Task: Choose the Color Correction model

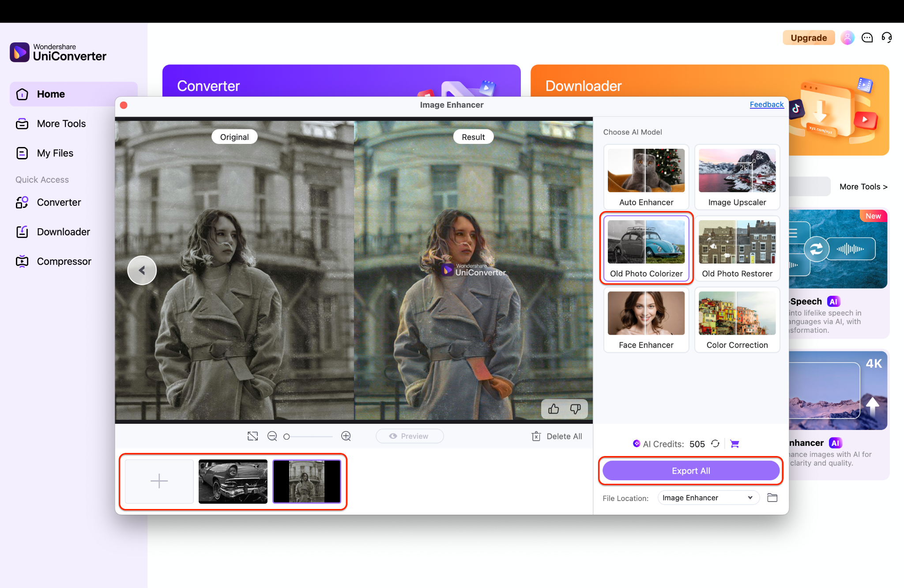Action: (737, 320)
